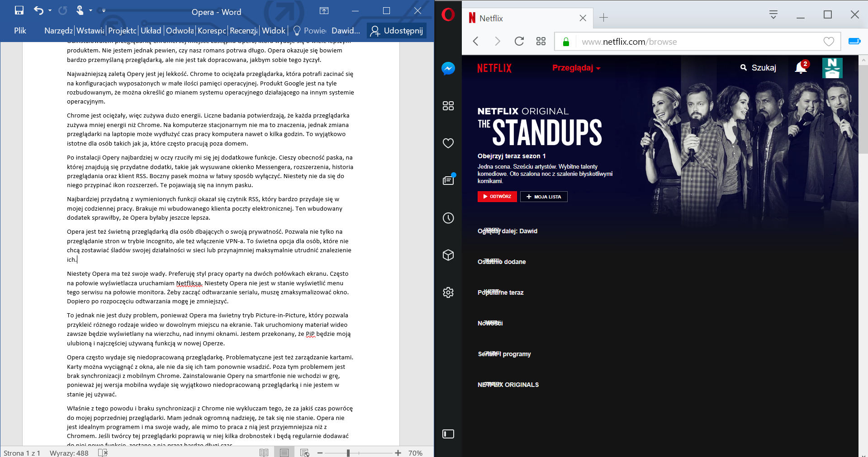Open the Opera tab menu dropdown
This screenshot has width=868, height=457.
[x=773, y=15]
